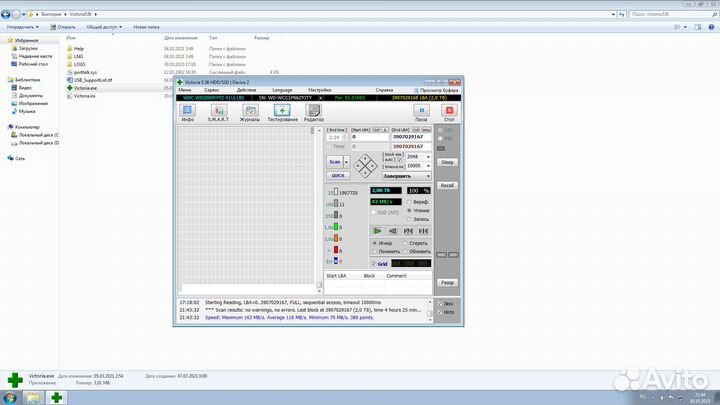Open the Сервис menu

(x=211, y=90)
